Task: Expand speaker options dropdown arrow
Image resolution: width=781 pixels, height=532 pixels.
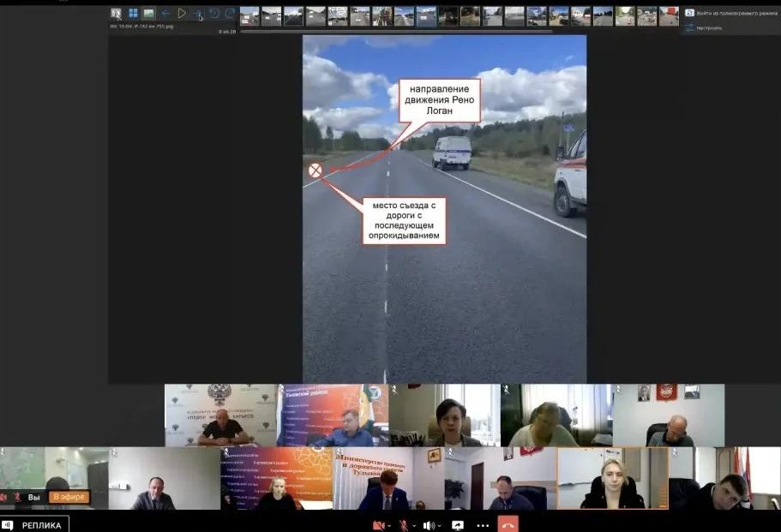Action: pyautogui.click(x=439, y=526)
